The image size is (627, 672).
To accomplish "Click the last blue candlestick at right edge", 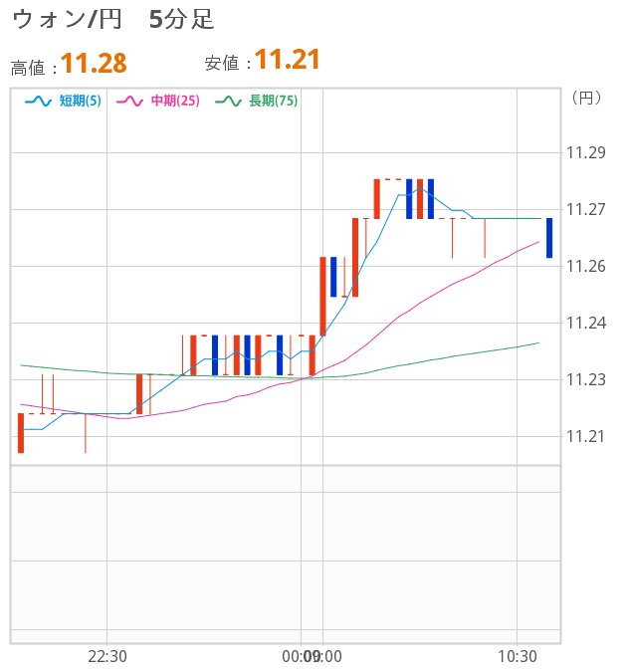I will 549,238.
